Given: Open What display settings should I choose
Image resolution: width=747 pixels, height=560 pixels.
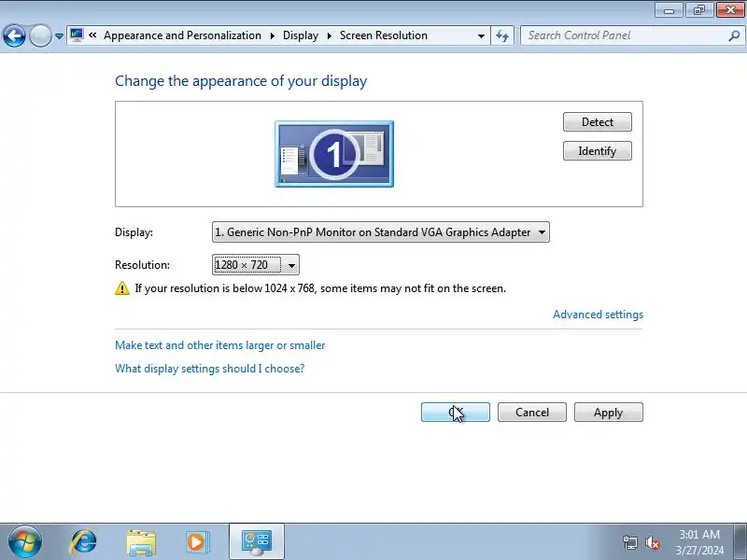Looking at the screenshot, I should point(209,369).
